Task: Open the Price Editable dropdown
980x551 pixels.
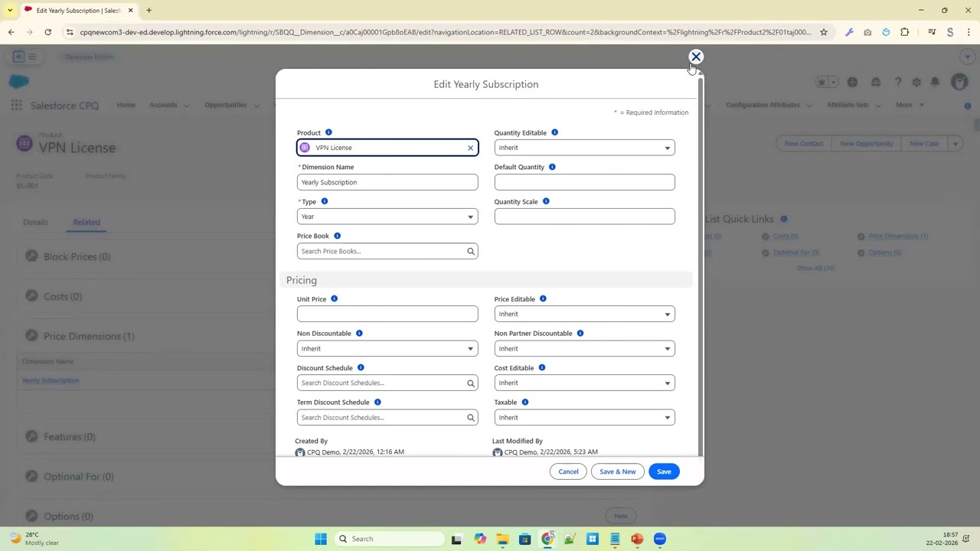Action: coord(584,314)
